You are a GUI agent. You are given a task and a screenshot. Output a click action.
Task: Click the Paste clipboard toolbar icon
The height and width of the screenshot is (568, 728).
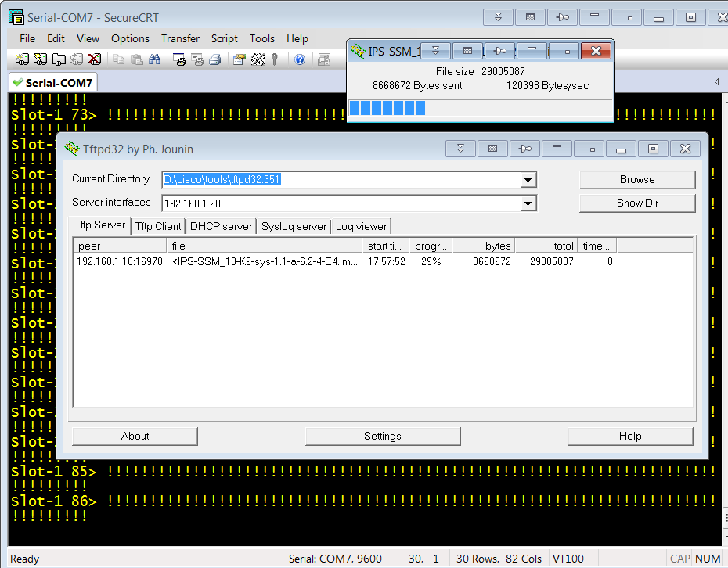(136, 59)
